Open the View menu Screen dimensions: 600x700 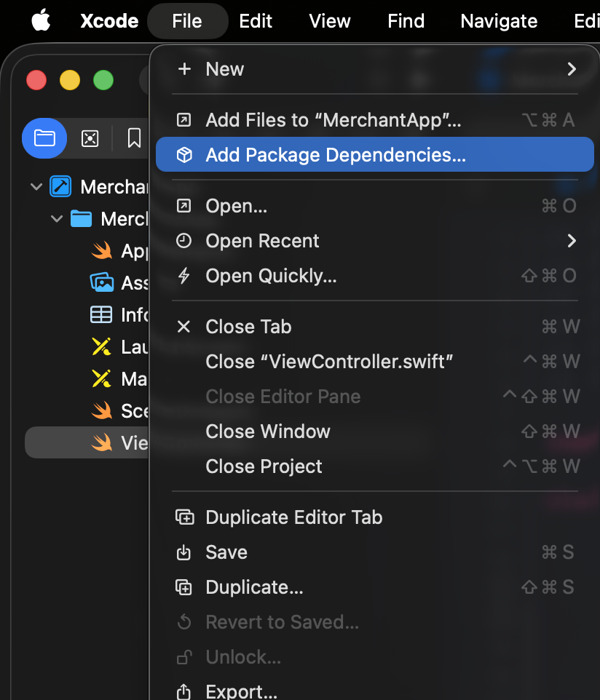click(x=330, y=21)
